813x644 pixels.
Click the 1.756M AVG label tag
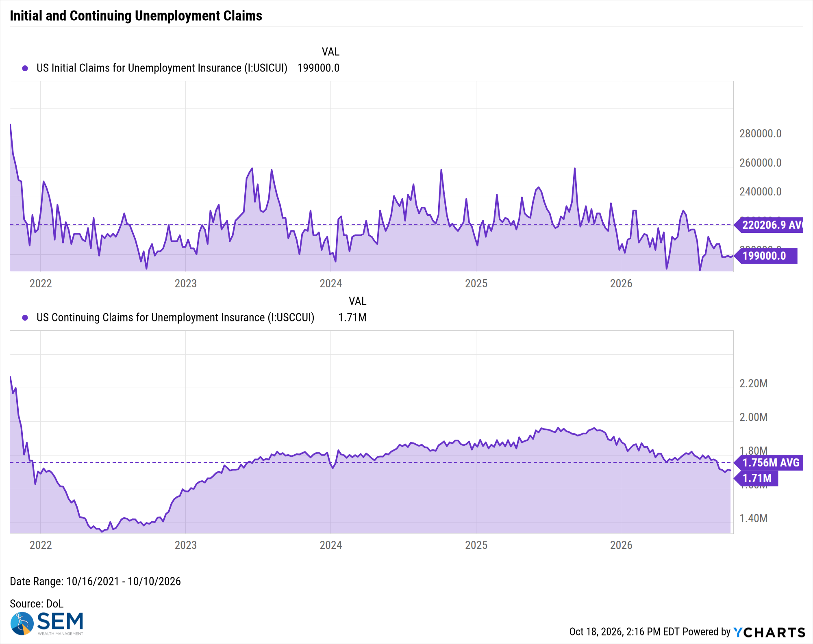[x=769, y=463]
